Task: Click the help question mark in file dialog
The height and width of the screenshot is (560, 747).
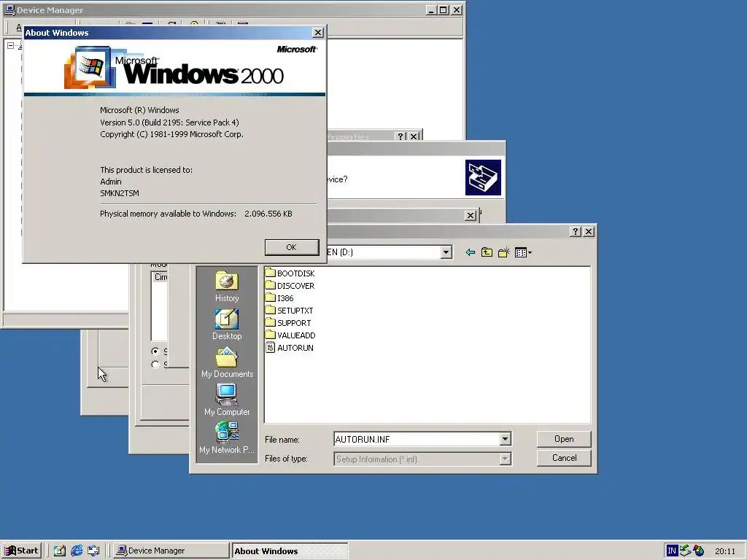Action: [576, 231]
